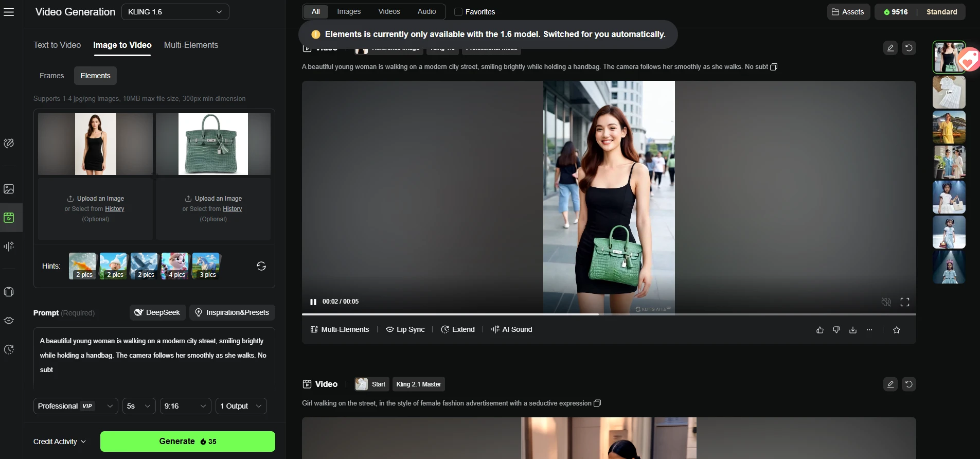Click Multi-Elements action under video
The width and height of the screenshot is (980, 459).
(x=340, y=330)
